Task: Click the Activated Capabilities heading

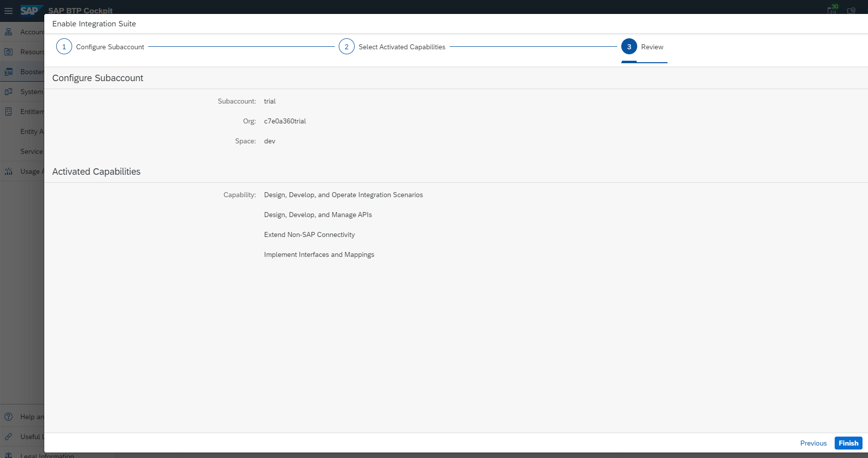Action: tap(96, 171)
